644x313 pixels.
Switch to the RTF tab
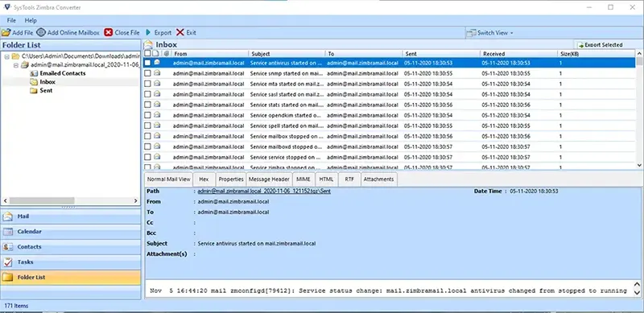349,179
